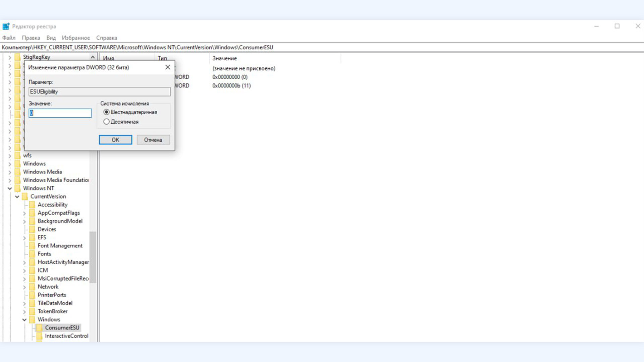
Task: Click the ConsumerESU folder icon
Action: (40, 328)
